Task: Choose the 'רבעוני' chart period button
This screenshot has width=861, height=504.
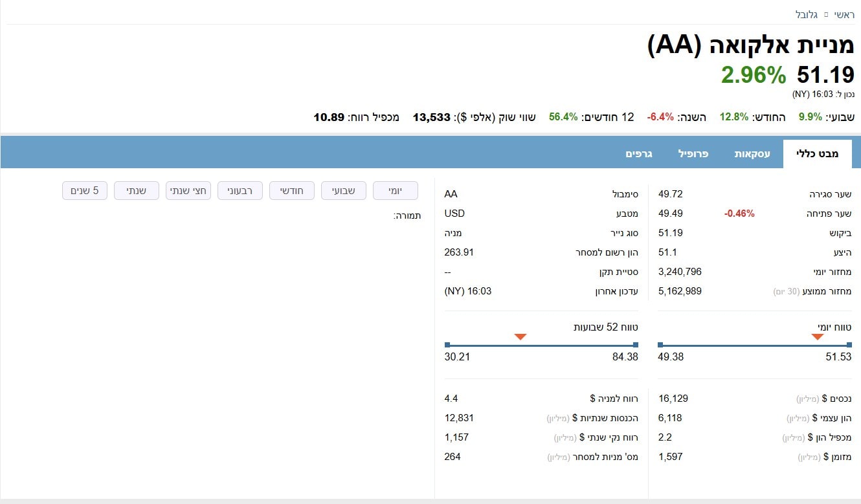Action: (240, 190)
